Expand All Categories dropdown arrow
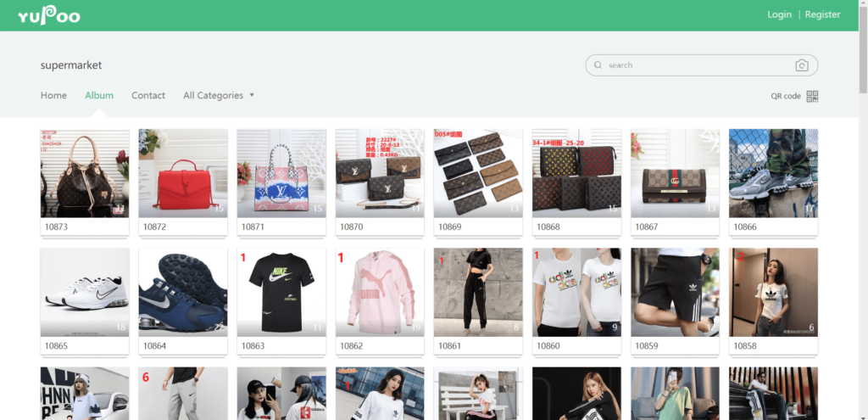The image size is (868, 420). 252,95
